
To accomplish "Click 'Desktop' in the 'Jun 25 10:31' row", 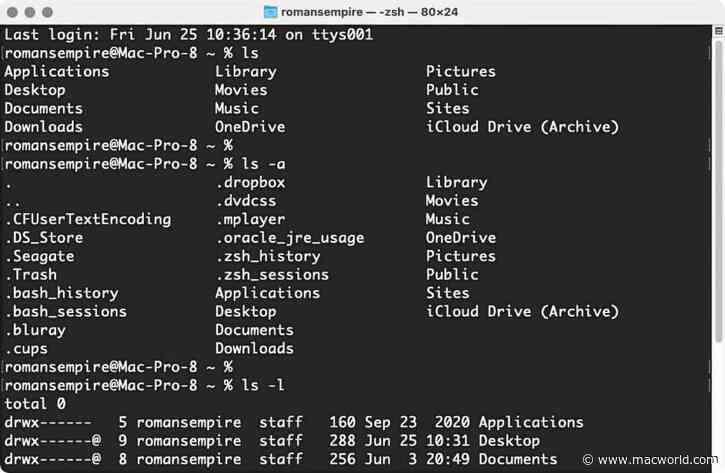I will (x=509, y=441).
